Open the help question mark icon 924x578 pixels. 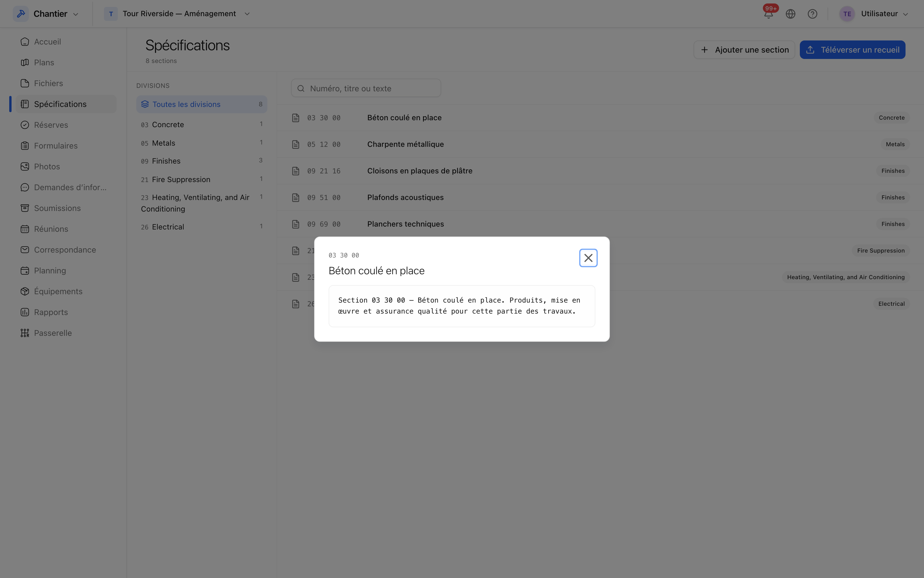click(x=812, y=14)
